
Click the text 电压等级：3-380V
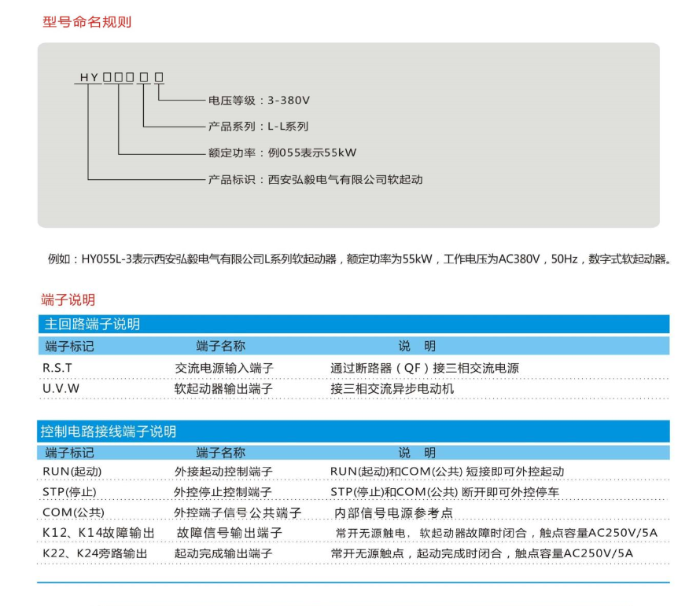pyautogui.click(x=259, y=100)
